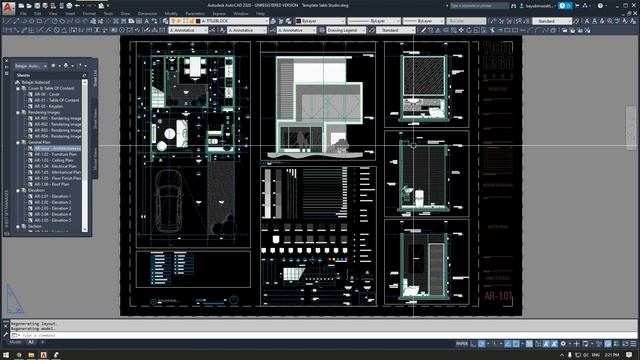Click the customization menu icon in status bar
This screenshot has height=360, width=640.
[x=633, y=344]
